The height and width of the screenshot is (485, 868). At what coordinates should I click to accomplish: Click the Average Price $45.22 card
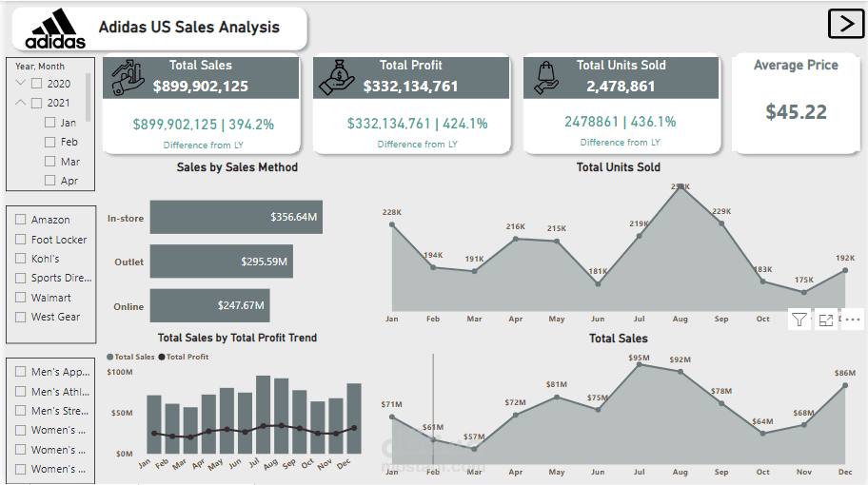[x=796, y=104]
